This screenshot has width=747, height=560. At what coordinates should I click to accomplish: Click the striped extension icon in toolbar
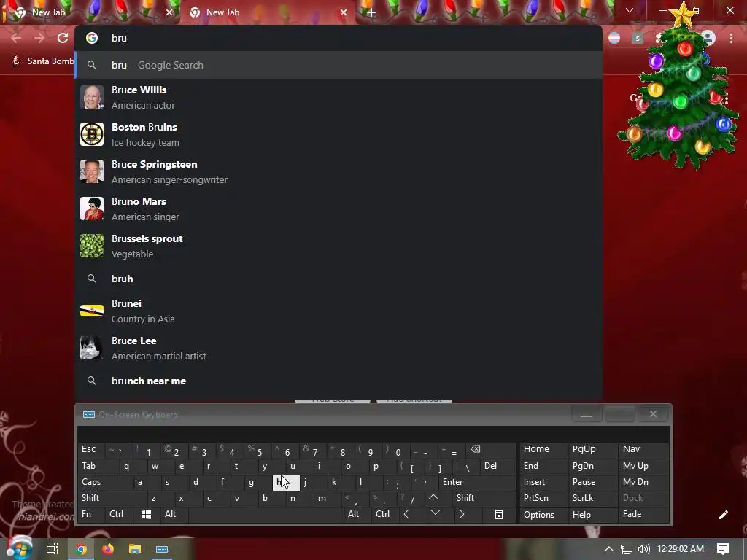(614, 38)
